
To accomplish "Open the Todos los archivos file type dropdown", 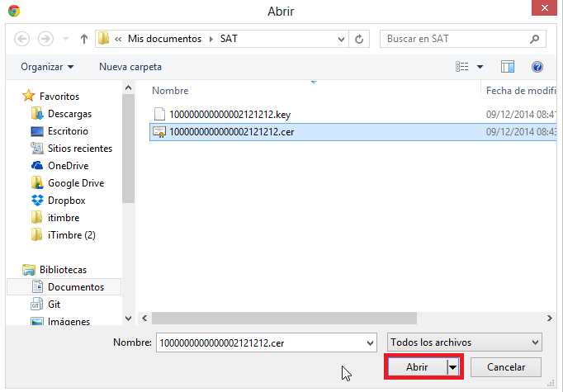I will [x=465, y=342].
